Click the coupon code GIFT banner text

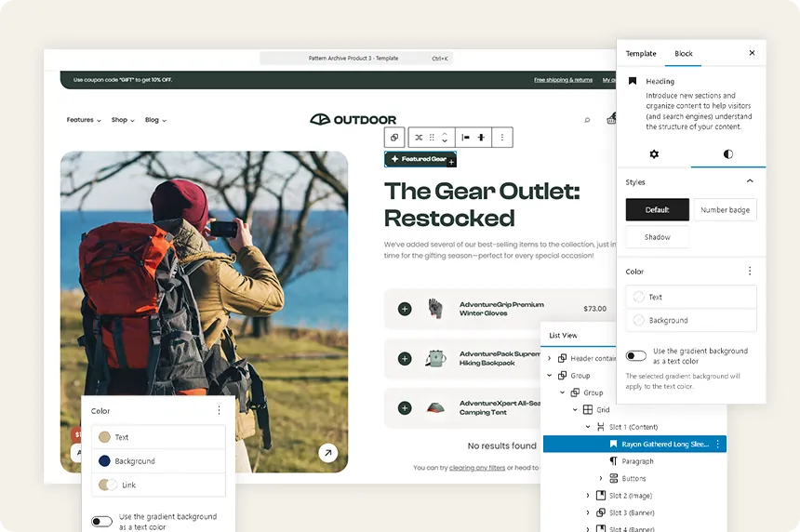click(x=123, y=80)
